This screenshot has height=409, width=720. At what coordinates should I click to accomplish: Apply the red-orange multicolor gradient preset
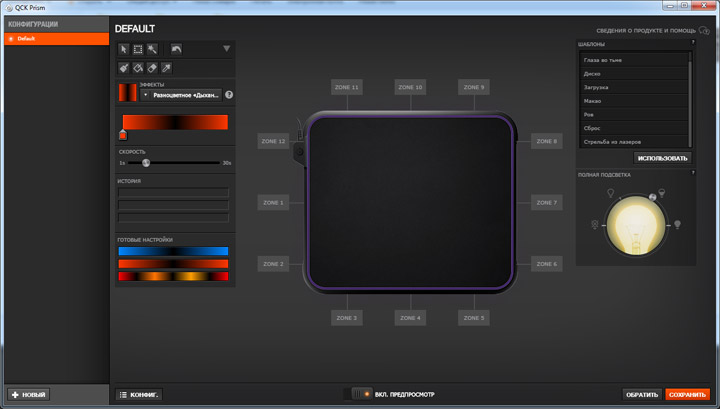pyautogui.click(x=173, y=276)
